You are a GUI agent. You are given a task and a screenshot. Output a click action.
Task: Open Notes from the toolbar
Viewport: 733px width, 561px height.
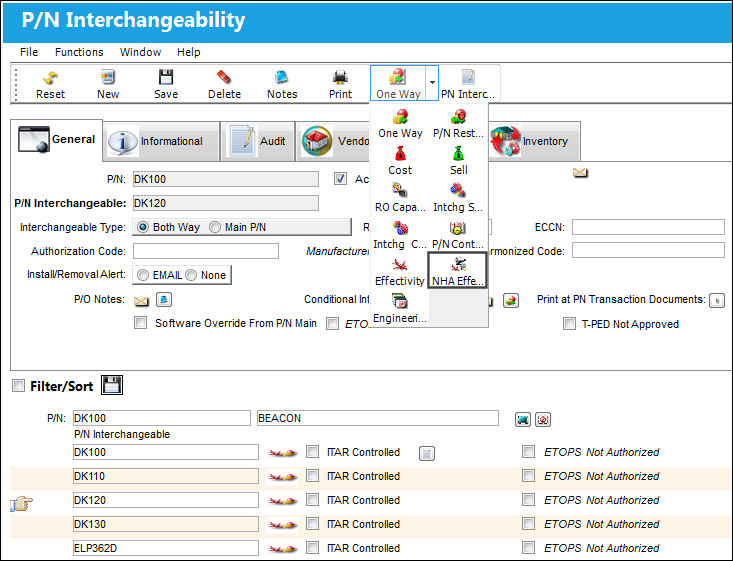click(x=282, y=84)
